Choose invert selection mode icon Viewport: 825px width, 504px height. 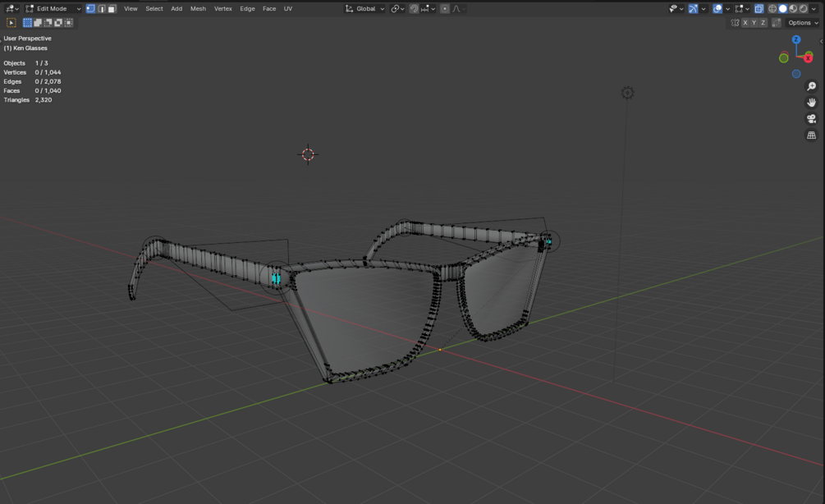pyautogui.click(x=58, y=23)
